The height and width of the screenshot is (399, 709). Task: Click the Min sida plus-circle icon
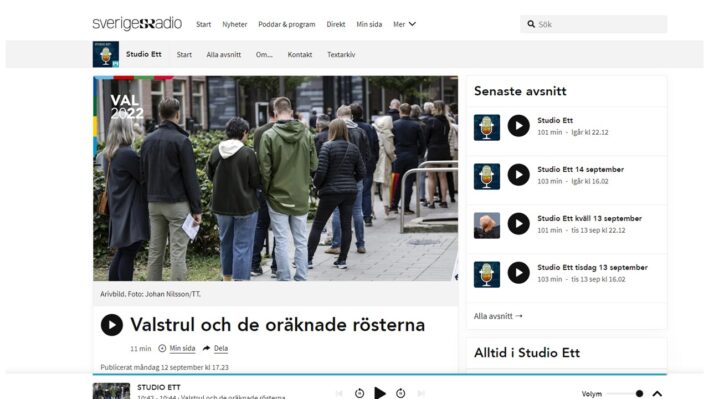(162, 348)
